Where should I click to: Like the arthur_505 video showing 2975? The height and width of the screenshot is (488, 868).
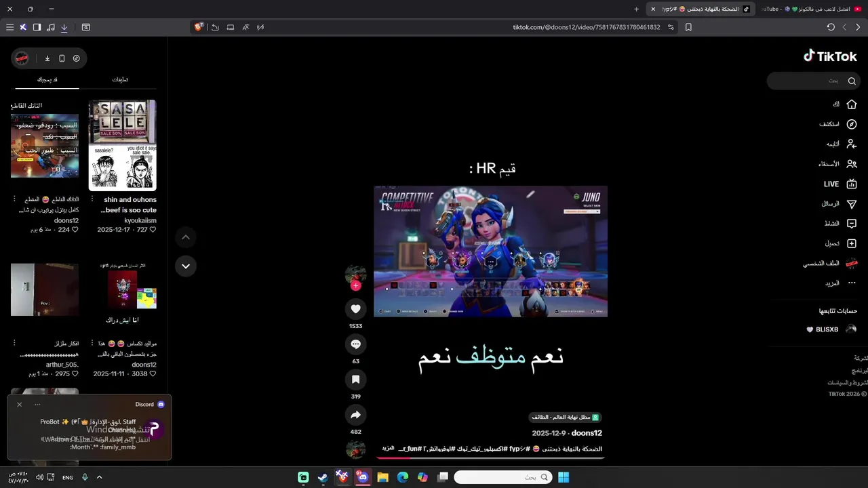coord(75,373)
